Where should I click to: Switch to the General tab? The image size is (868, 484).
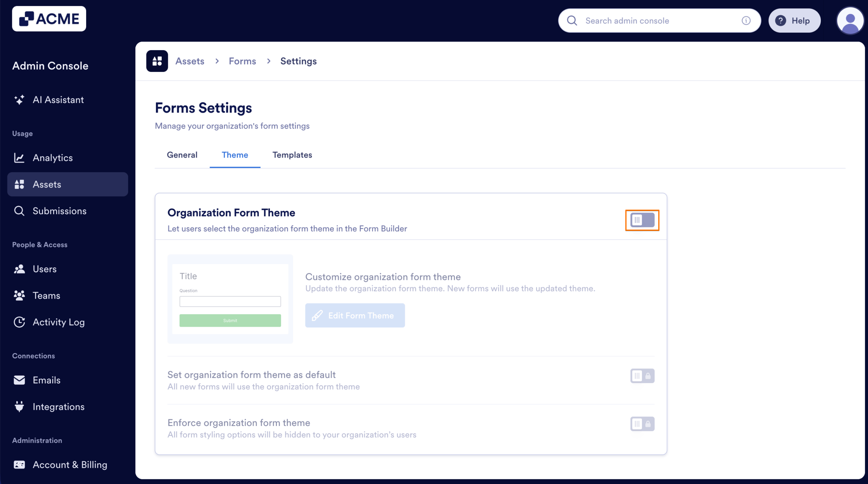point(182,155)
